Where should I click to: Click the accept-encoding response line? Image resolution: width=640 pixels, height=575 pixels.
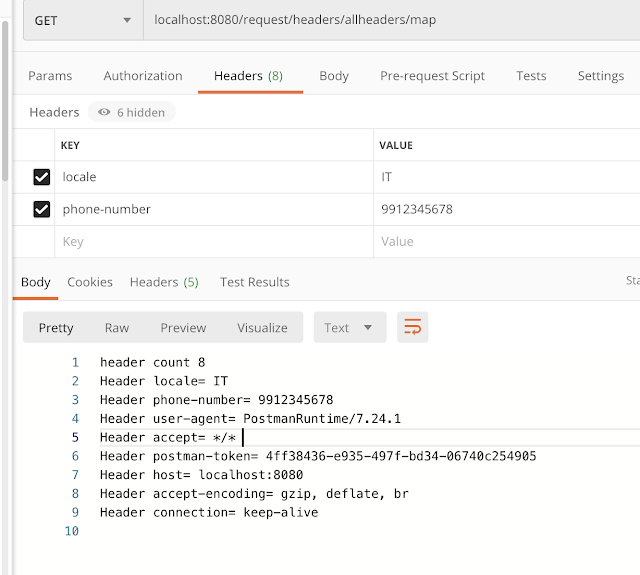click(x=254, y=494)
